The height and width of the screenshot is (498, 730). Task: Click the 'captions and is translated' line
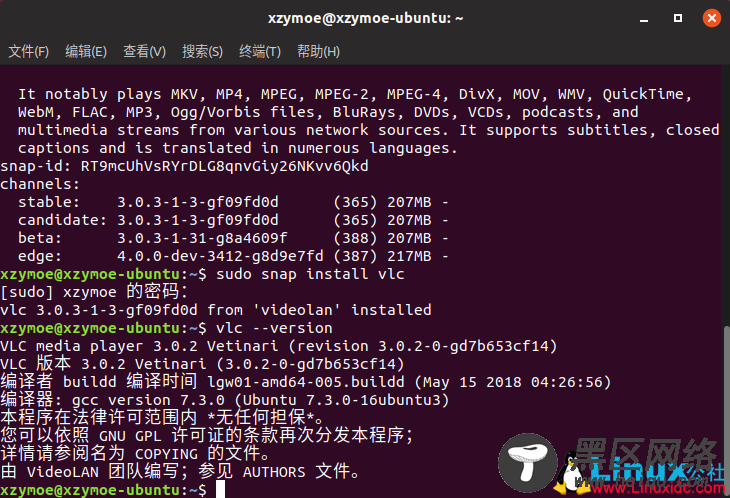tap(238, 148)
